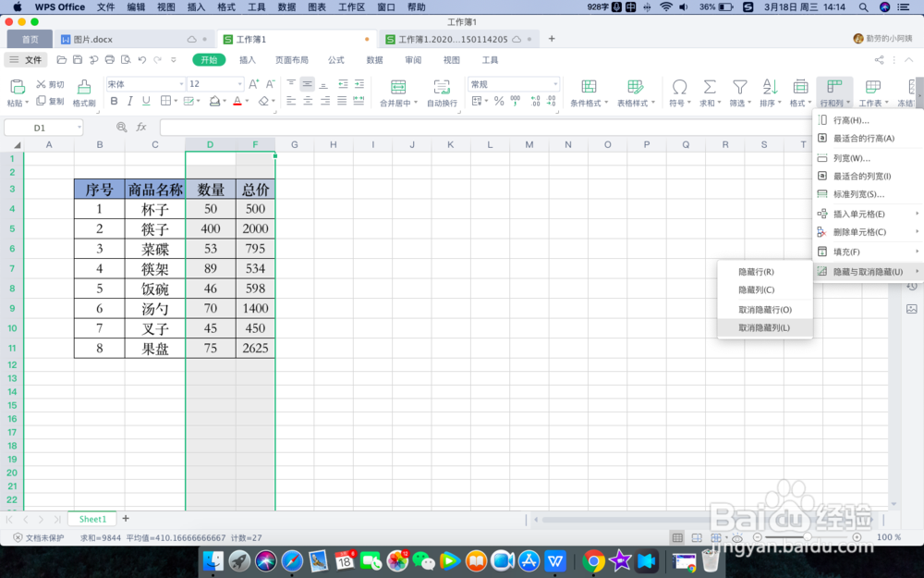Click the percent style icon
This screenshot has height=578, width=924.
tap(499, 101)
